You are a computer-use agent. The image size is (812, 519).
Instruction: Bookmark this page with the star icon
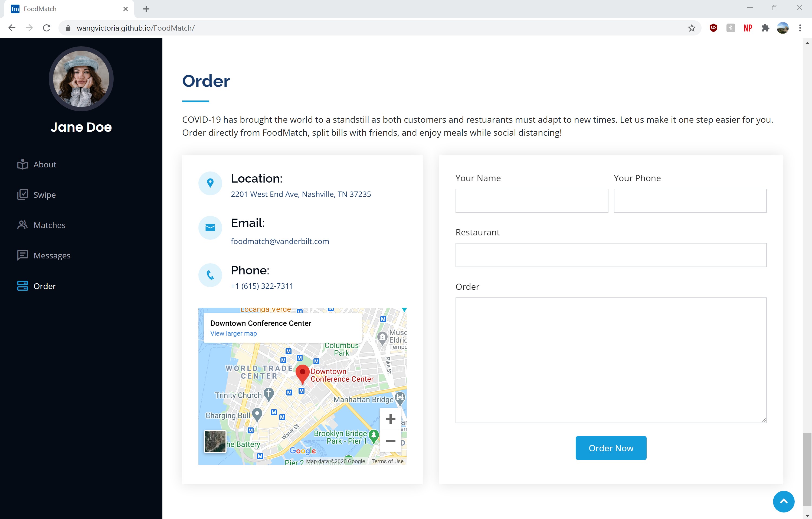click(692, 28)
